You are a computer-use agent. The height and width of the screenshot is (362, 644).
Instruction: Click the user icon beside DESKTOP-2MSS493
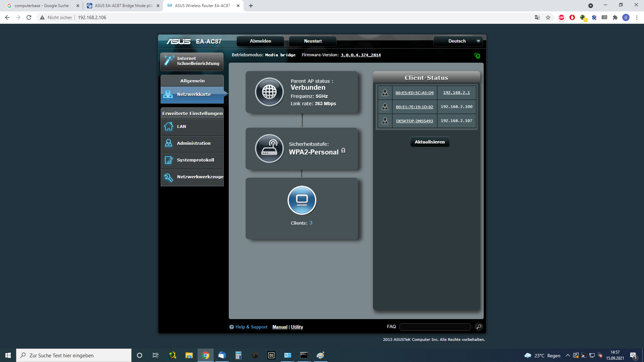coord(385,121)
